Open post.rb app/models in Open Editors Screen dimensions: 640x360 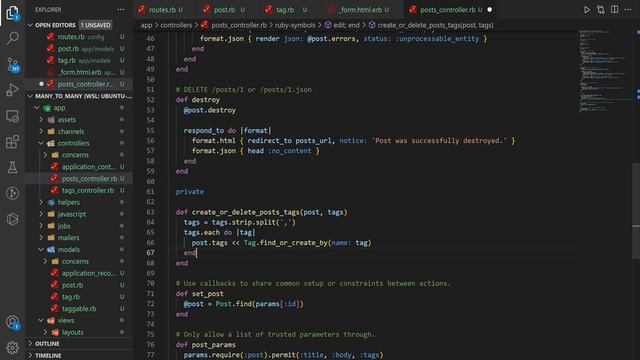point(79,49)
